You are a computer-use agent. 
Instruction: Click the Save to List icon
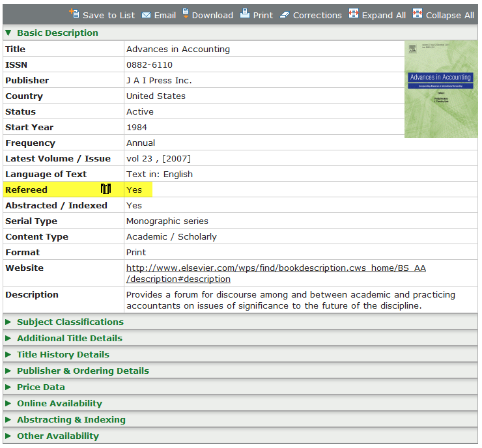[74, 14]
